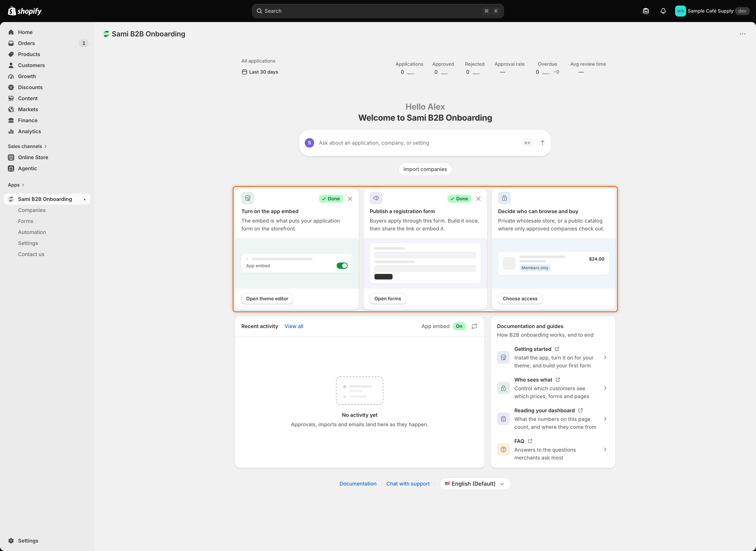The width and height of the screenshot is (756, 551).
Task: Click the pin dot beside Sami B2B Onboarding
Action: tap(85, 199)
